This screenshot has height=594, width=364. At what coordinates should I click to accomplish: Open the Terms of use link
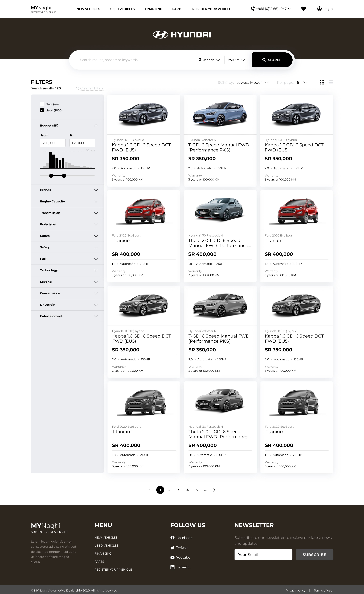click(x=323, y=590)
